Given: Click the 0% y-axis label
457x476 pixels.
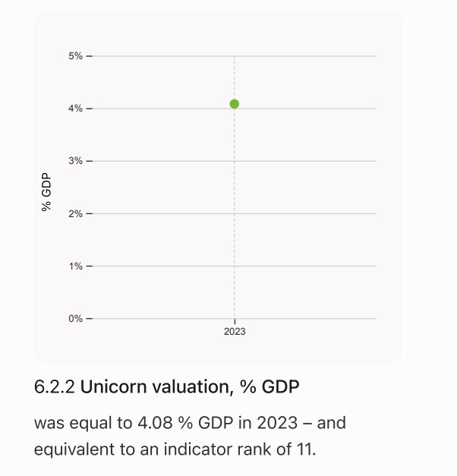Looking at the screenshot, I should [x=75, y=319].
